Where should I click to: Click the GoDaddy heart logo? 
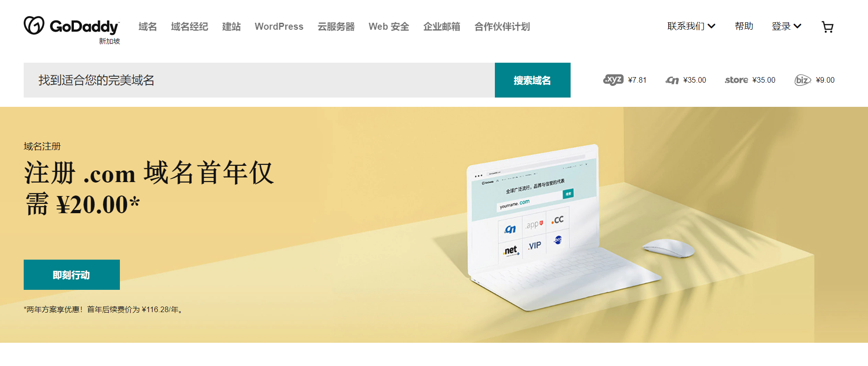click(x=34, y=26)
